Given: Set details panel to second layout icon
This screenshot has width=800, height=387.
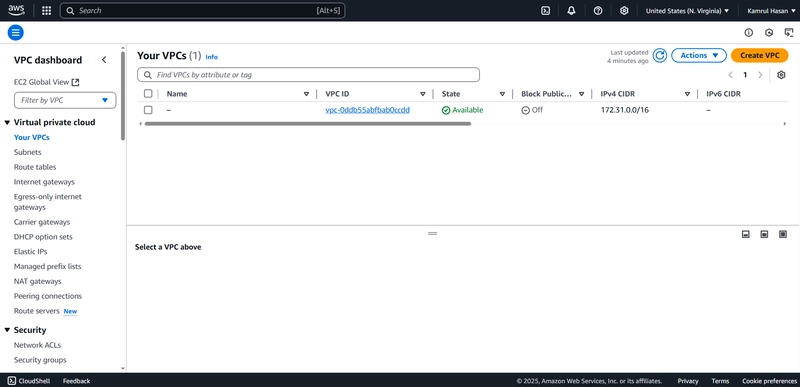Looking at the screenshot, I should [x=764, y=234].
